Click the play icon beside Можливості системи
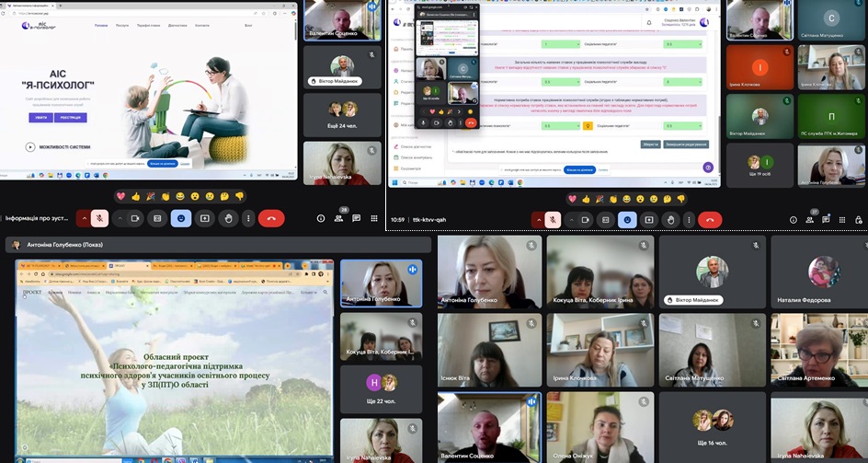The width and height of the screenshot is (868, 463). coord(30,146)
